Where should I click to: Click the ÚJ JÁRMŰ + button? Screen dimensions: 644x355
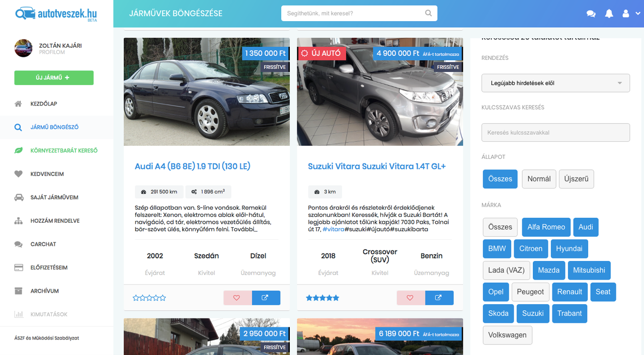pos(54,77)
